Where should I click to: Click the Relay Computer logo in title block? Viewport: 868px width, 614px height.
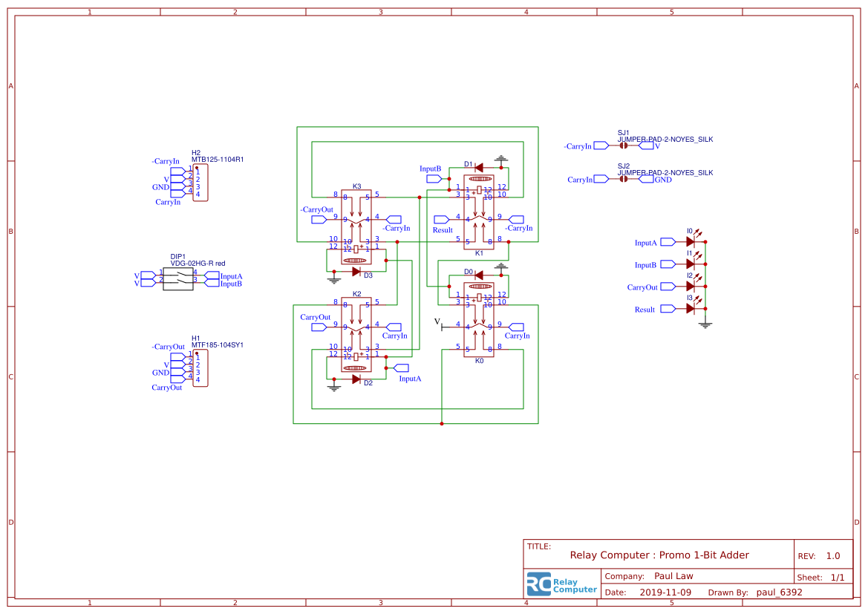(x=562, y=584)
